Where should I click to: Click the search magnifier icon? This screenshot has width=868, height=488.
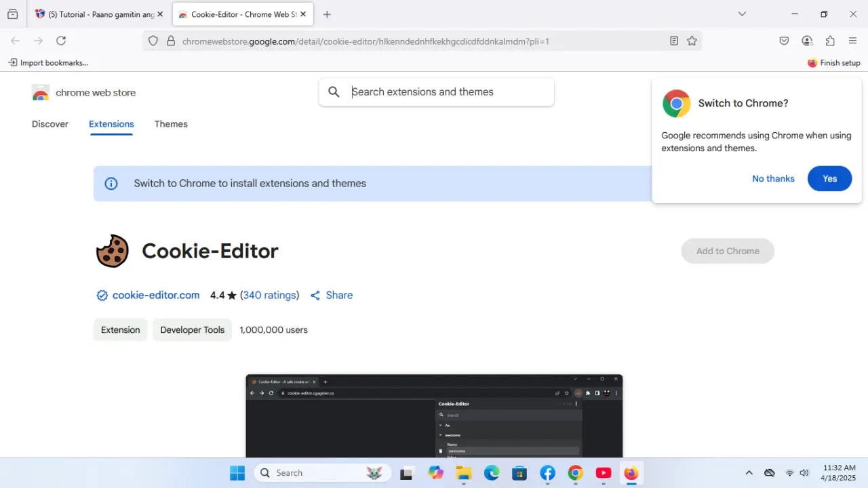click(x=334, y=92)
